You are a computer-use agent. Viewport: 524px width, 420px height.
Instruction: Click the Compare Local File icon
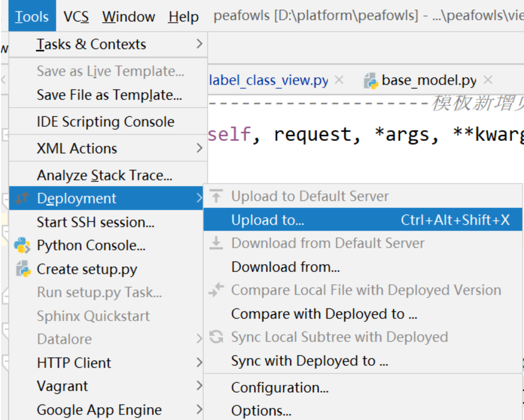pyautogui.click(x=216, y=290)
